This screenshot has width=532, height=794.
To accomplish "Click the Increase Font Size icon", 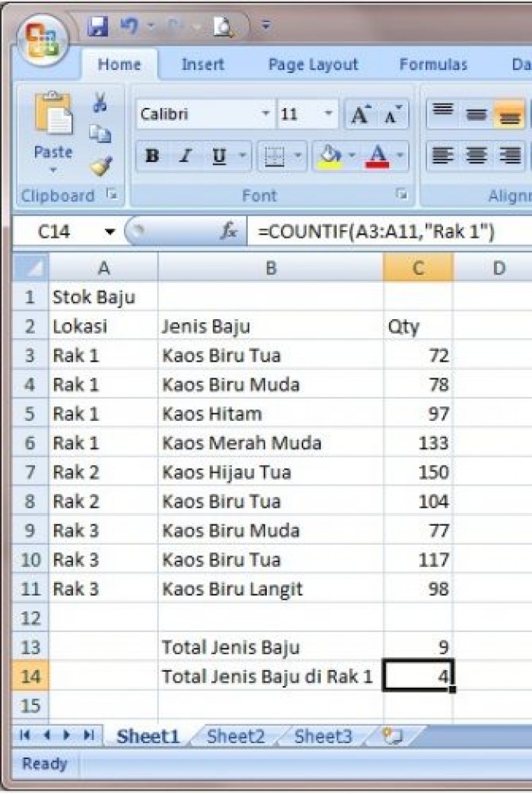I will [x=361, y=115].
